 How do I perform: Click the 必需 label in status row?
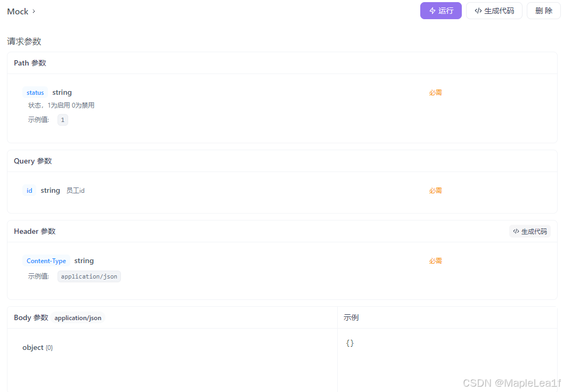(x=436, y=93)
